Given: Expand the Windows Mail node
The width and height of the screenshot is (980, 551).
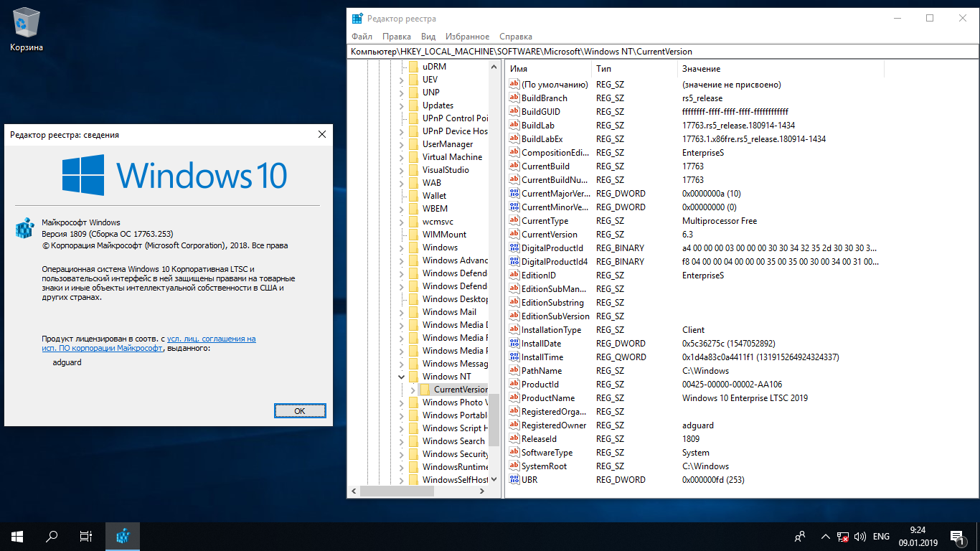Looking at the screenshot, I should tap(401, 312).
